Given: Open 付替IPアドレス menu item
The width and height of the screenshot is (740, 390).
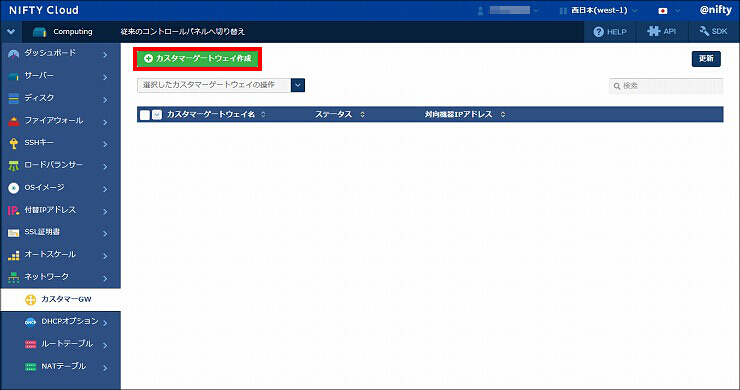Looking at the screenshot, I should coord(60,210).
